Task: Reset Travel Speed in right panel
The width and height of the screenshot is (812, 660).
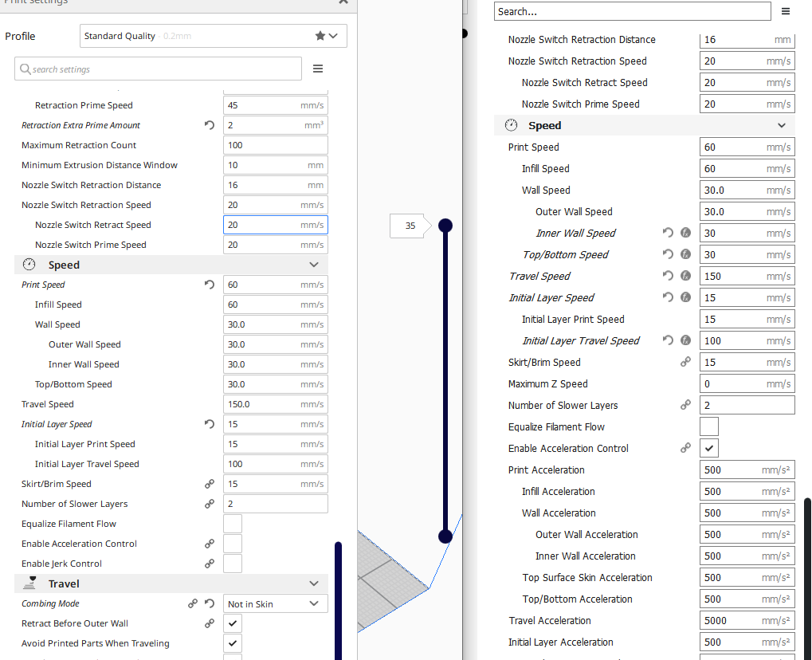Action: click(x=668, y=276)
